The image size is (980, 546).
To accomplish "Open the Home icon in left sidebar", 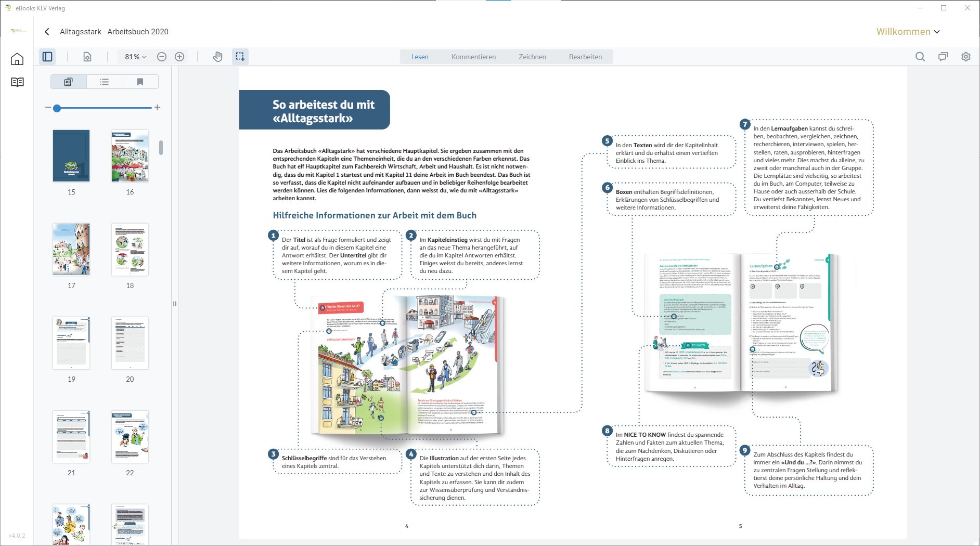I will 17,59.
